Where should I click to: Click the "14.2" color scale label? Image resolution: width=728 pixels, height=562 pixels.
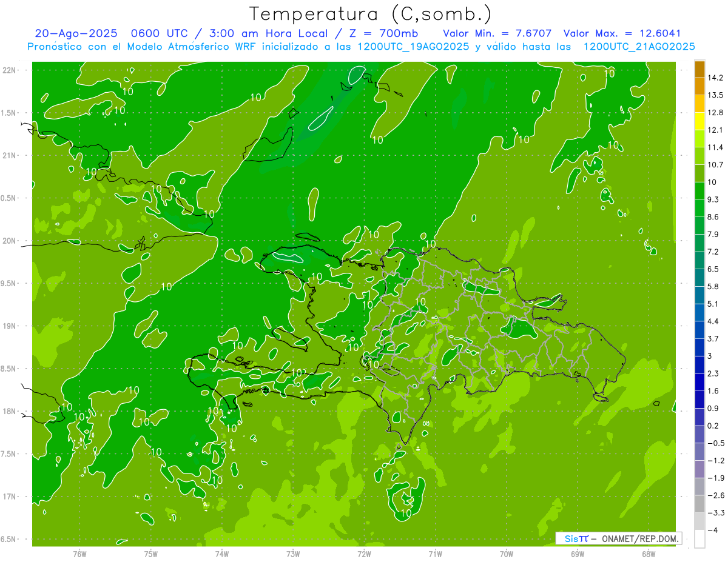[x=716, y=78]
